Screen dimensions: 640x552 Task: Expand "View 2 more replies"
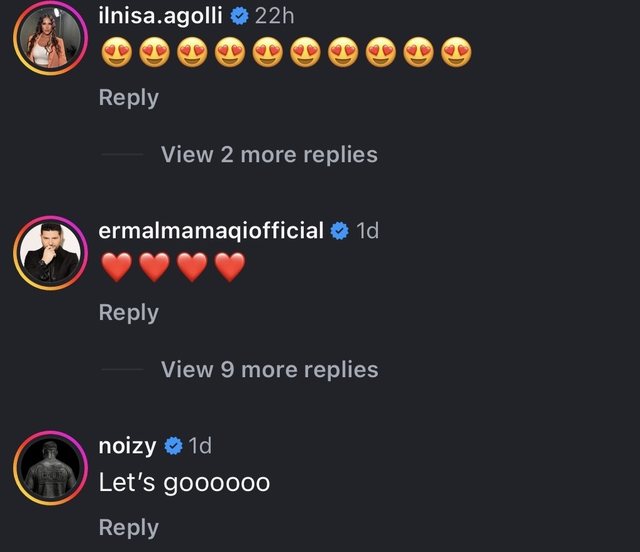click(269, 155)
